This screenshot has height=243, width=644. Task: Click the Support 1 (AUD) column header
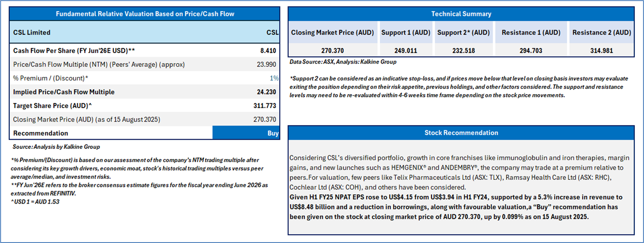pyautogui.click(x=405, y=32)
